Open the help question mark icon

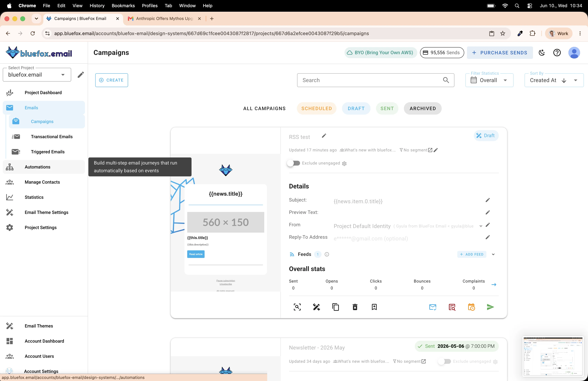click(x=557, y=53)
